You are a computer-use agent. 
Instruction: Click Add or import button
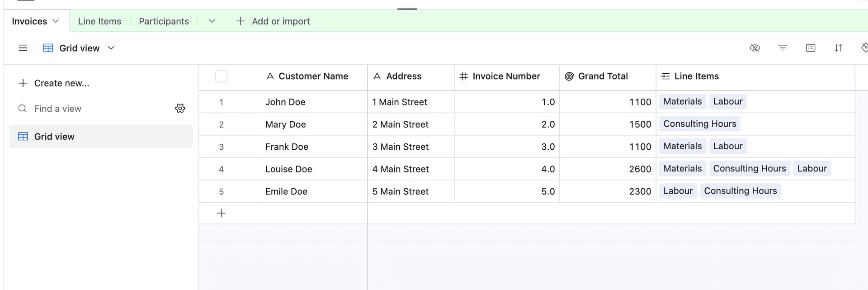click(273, 21)
